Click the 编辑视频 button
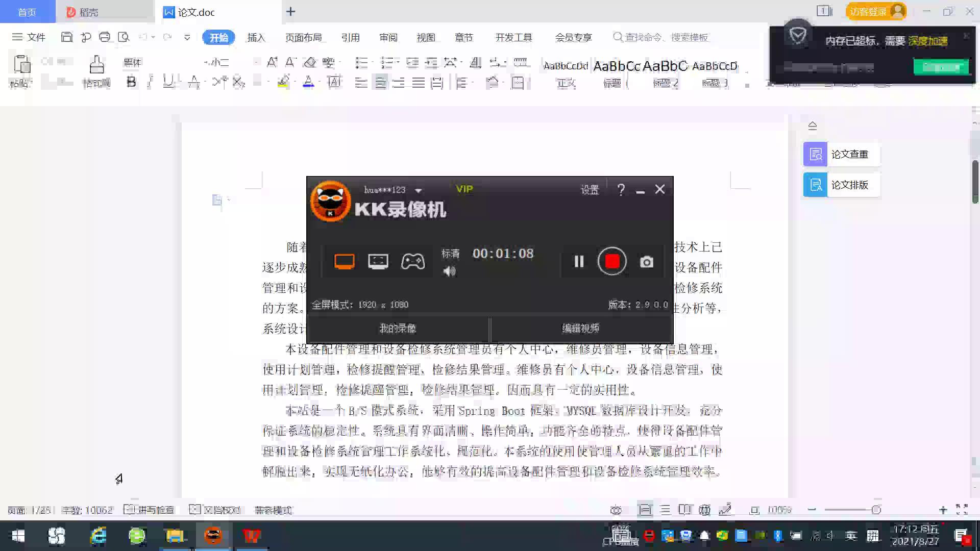 click(580, 329)
